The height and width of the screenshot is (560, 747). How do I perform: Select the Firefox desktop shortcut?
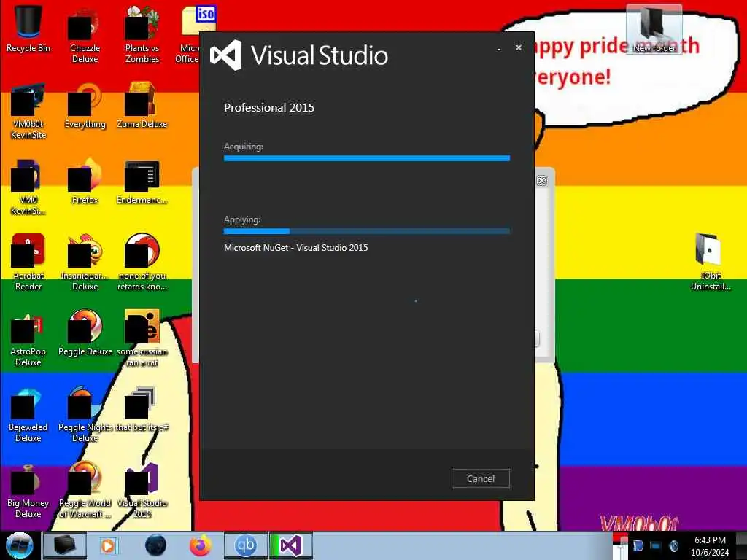[x=85, y=182]
